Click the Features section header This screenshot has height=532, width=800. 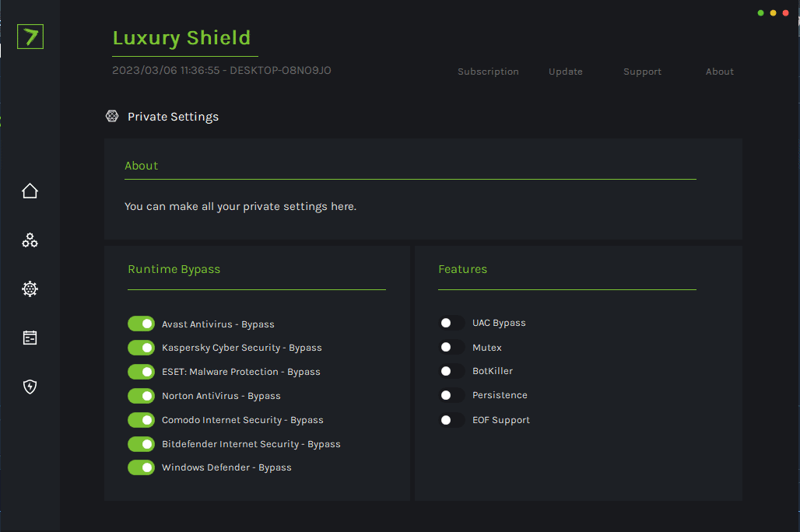tap(463, 269)
